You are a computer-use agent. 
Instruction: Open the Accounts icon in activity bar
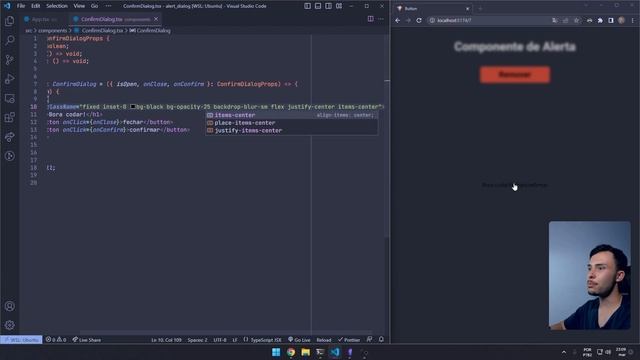[x=10, y=306]
